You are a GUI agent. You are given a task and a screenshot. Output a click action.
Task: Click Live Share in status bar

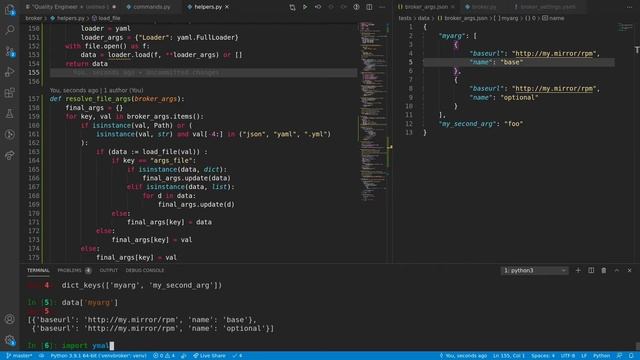tap(209, 356)
